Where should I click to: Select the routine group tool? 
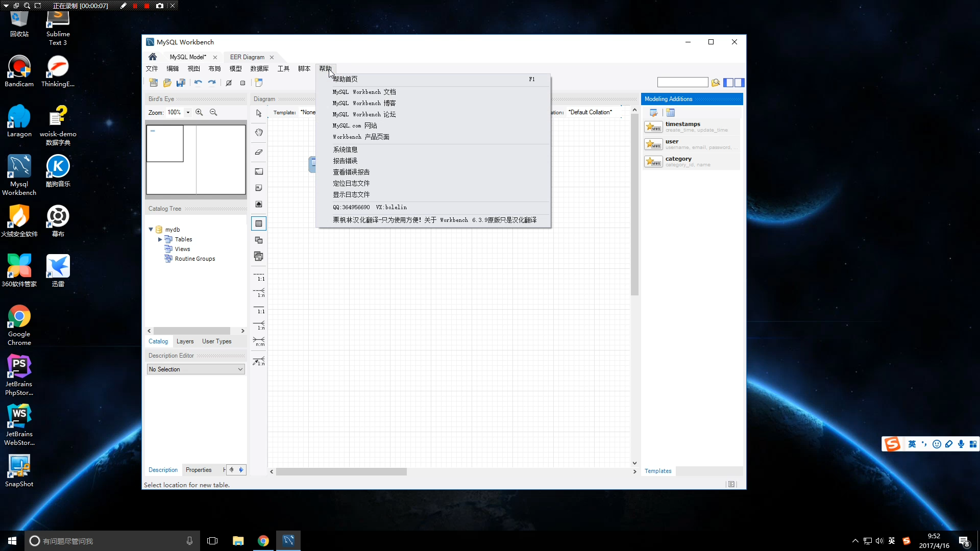tap(259, 256)
